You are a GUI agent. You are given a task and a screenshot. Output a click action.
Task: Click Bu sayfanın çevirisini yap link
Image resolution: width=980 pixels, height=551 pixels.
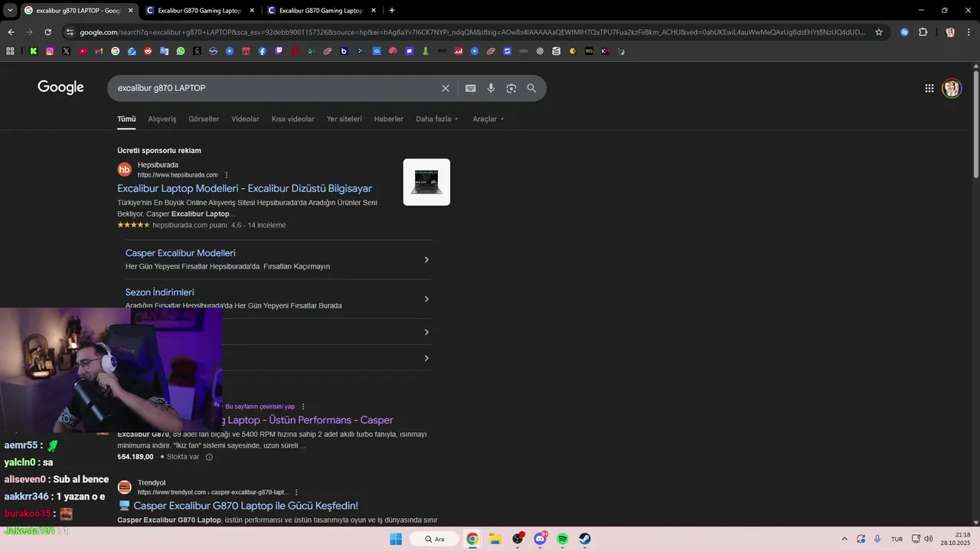coord(260,406)
